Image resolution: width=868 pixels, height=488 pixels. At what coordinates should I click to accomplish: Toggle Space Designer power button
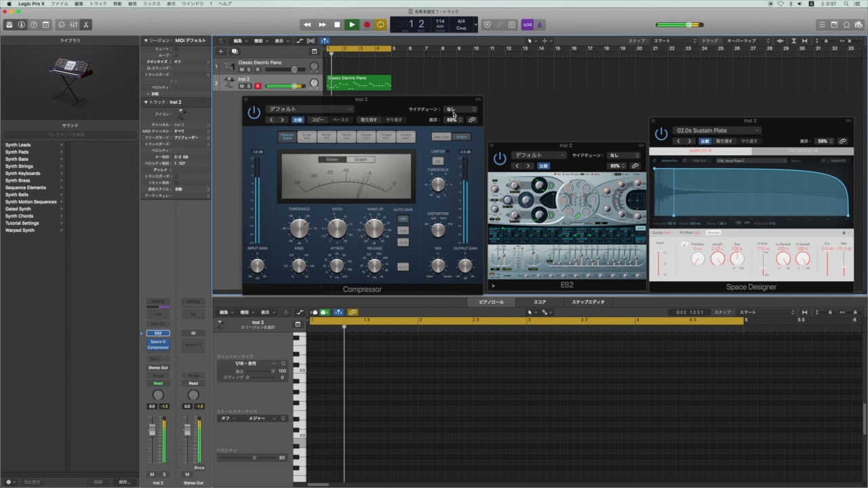click(661, 134)
